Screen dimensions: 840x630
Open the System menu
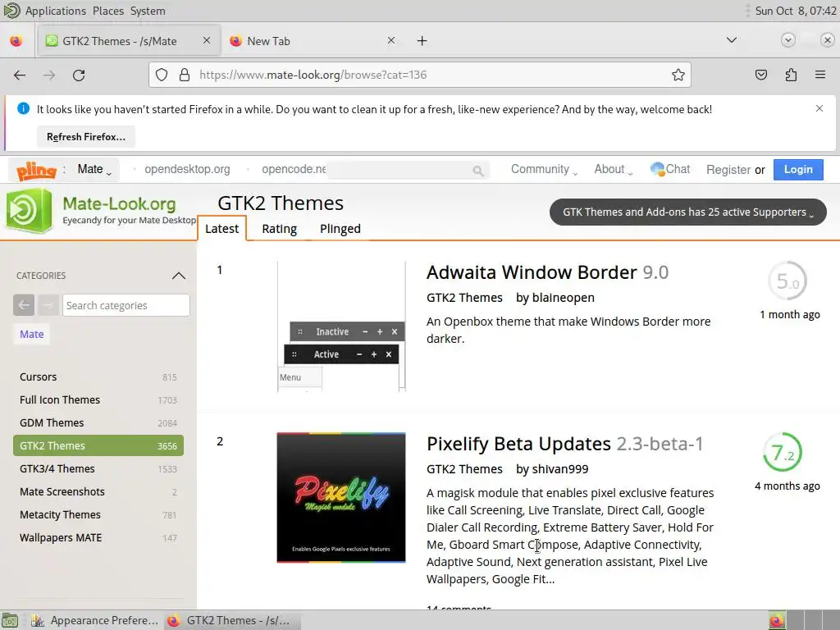(148, 11)
